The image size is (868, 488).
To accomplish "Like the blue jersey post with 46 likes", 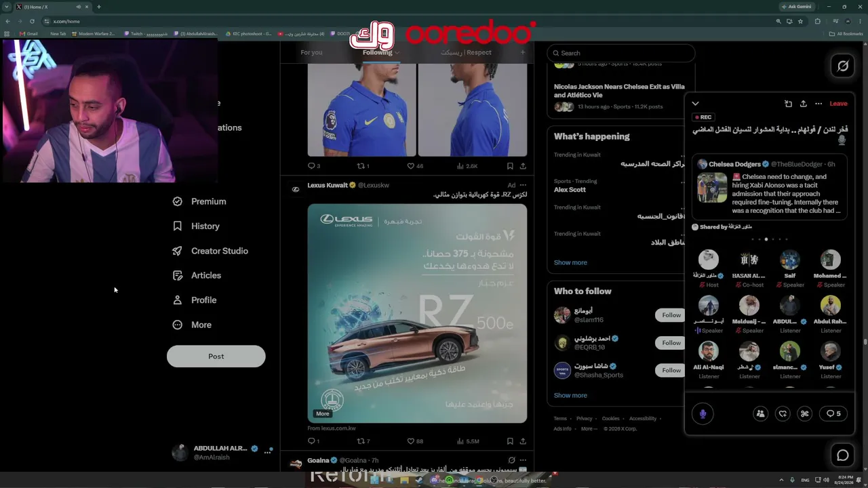I will point(414,166).
